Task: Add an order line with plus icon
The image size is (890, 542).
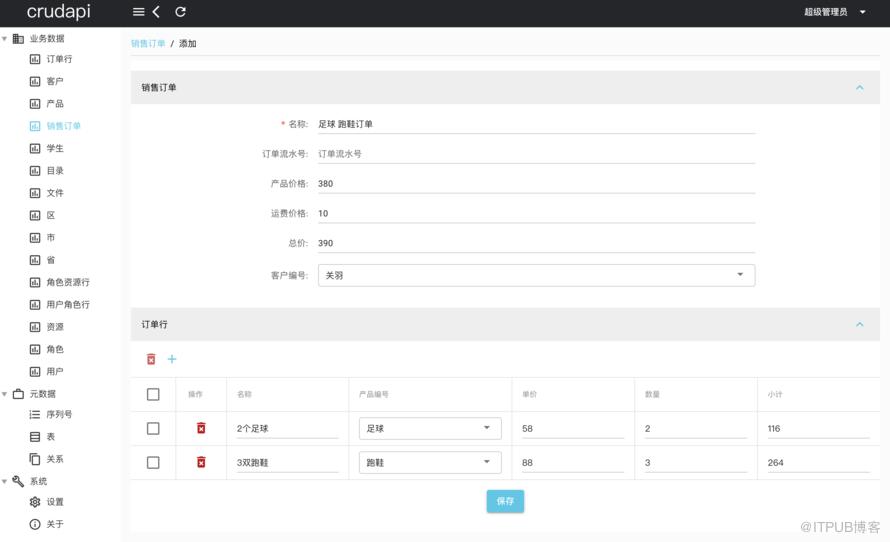Action: pos(172,359)
